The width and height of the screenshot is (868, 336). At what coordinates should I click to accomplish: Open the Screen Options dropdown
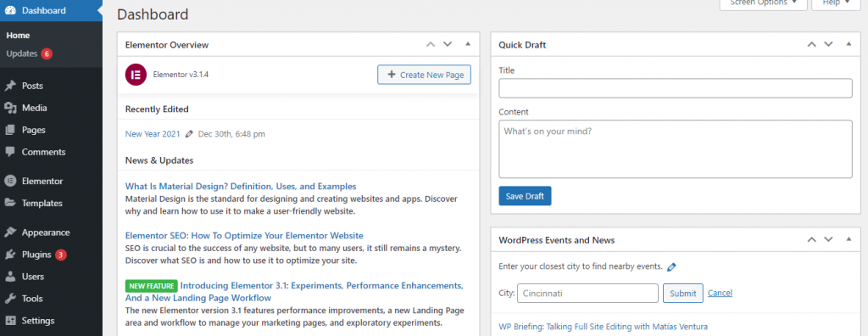(x=764, y=4)
